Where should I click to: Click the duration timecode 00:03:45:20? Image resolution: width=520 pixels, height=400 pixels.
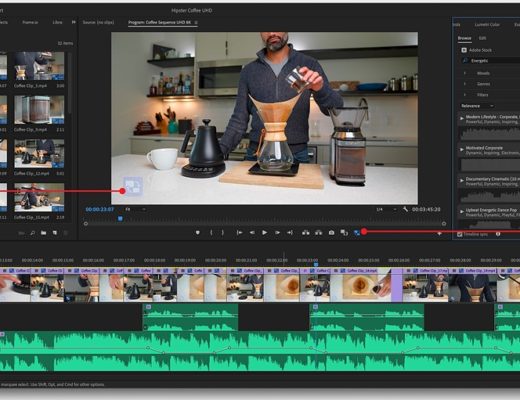point(426,209)
